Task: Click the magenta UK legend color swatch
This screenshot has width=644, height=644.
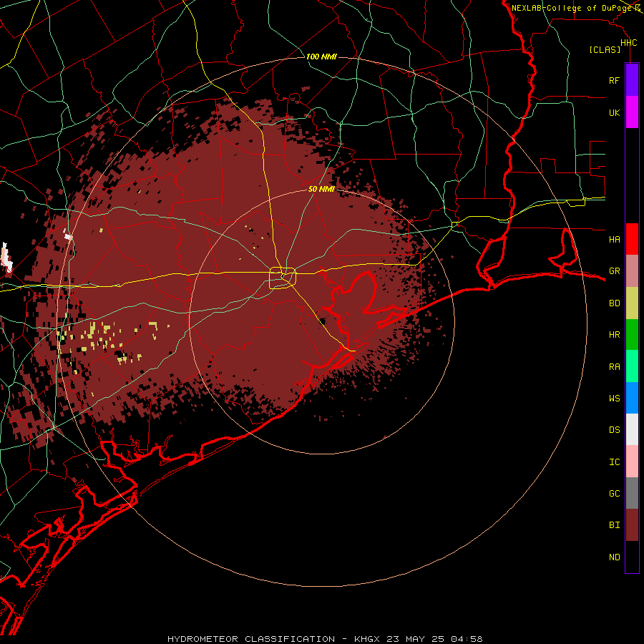Action: [632, 112]
